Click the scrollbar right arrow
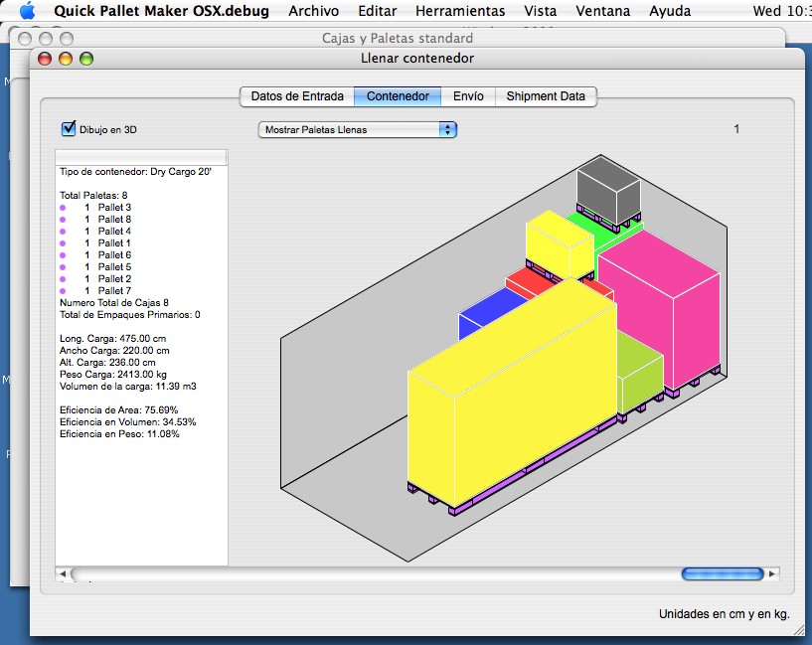This screenshot has height=645, width=812. pyautogui.click(x=772, y=573)
